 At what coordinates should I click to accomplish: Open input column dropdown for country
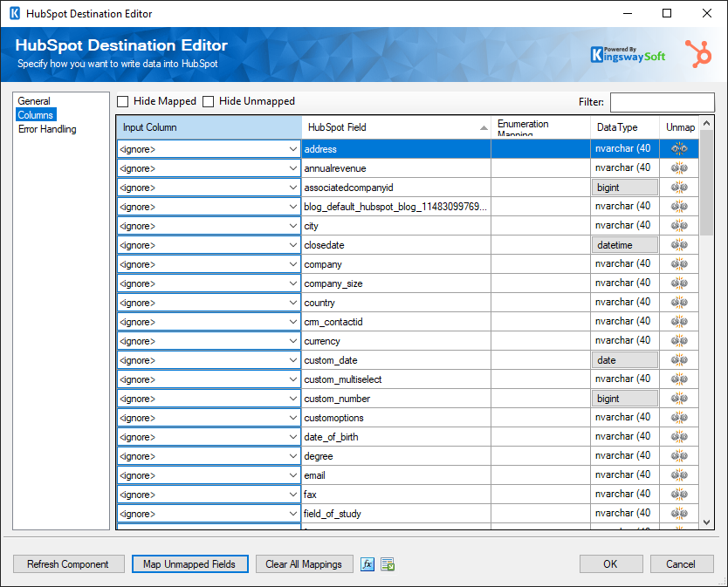[293, 303]
